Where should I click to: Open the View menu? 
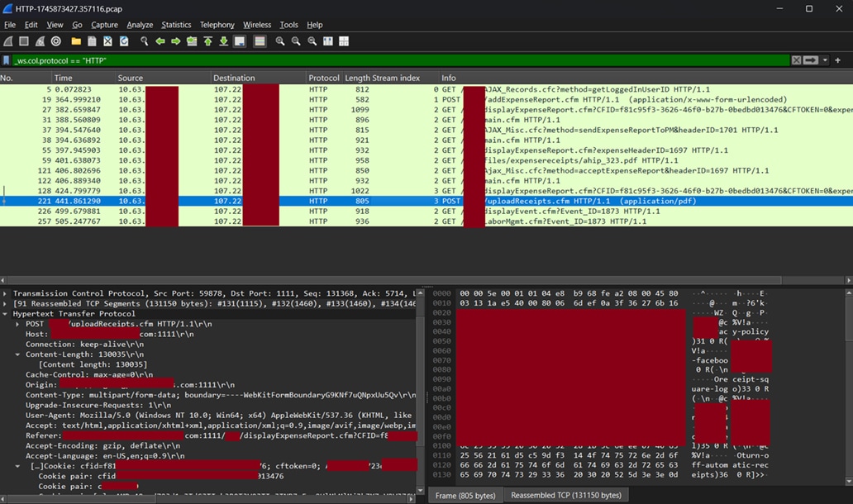(x=55, y=25)
